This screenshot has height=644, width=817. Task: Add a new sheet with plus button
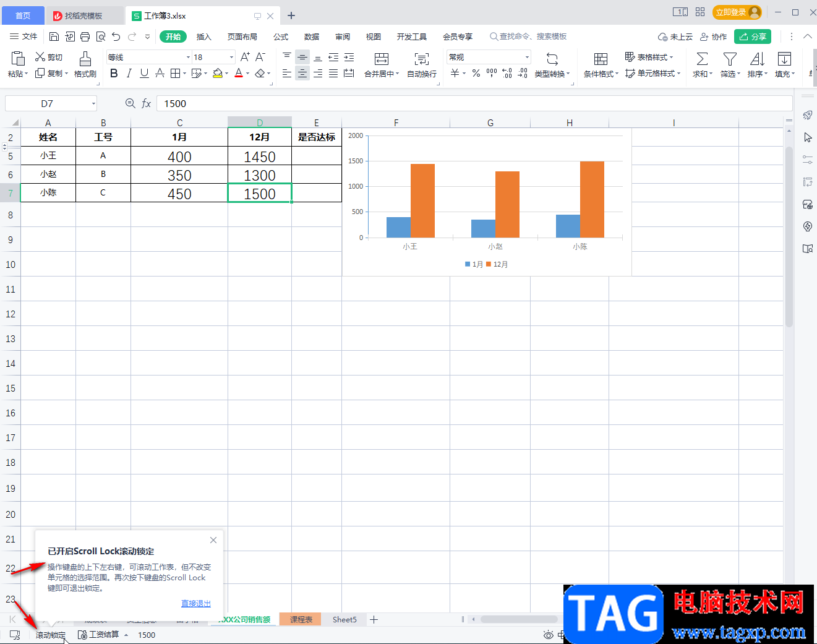pos(374,619)
